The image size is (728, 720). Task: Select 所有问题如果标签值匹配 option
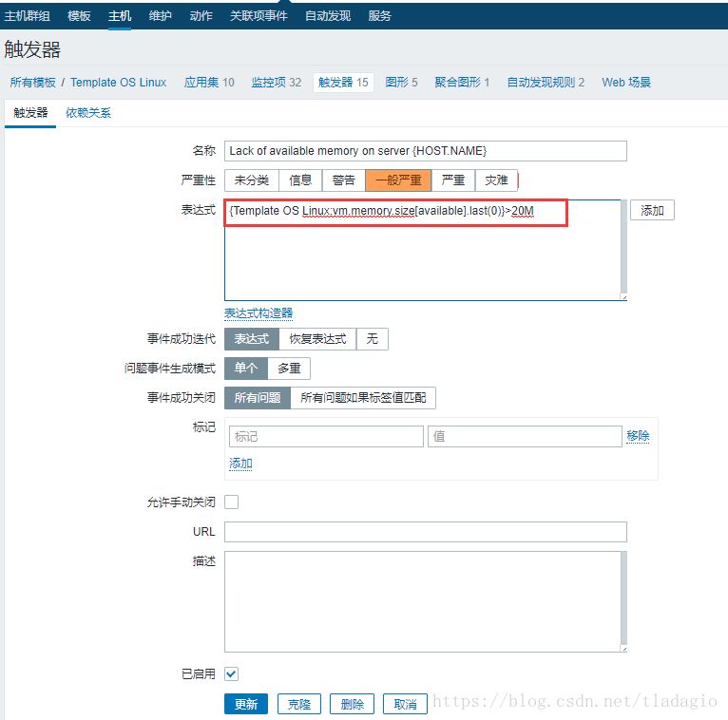point(363,398)
